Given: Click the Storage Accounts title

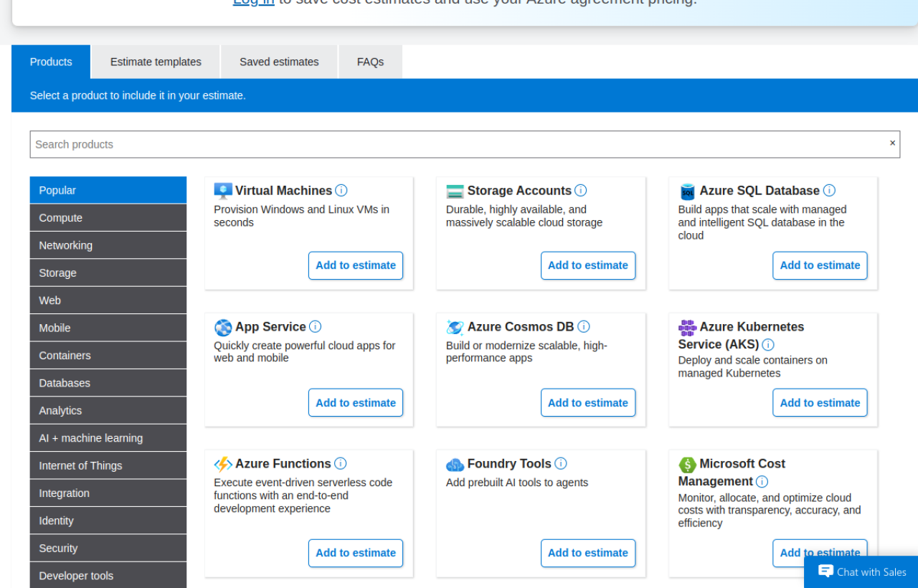Looking at the screenshot, I should point(519,191).
